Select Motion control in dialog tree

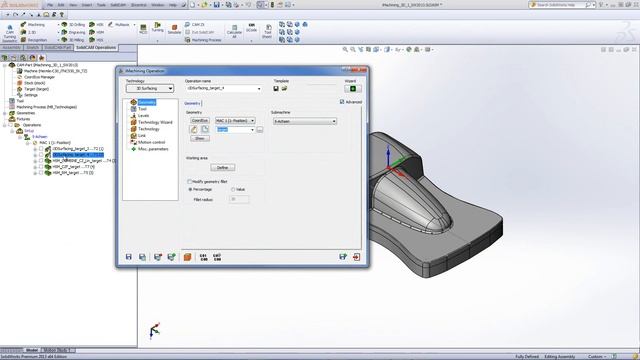(x=151, y=142)
